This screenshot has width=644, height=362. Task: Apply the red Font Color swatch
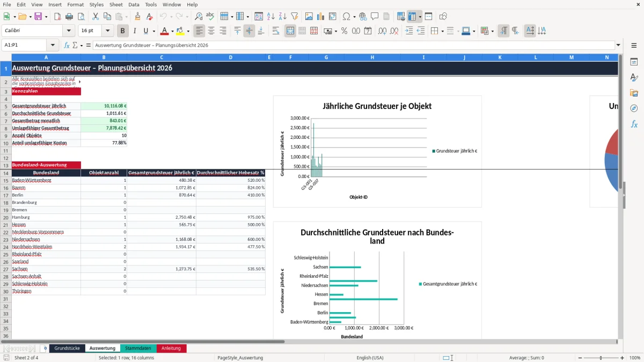pyautogui.click(x=164, y=31)
